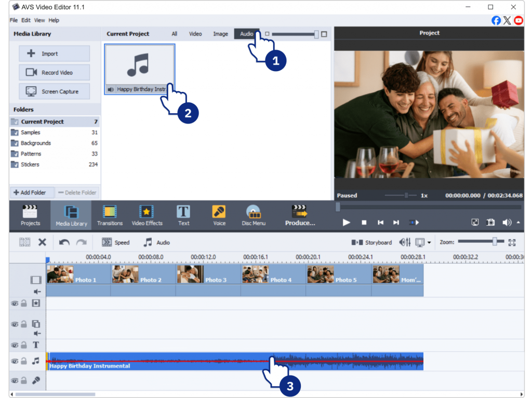Open the View menu
Viewport: 532px width, 398px height.
tap(39, 20)
